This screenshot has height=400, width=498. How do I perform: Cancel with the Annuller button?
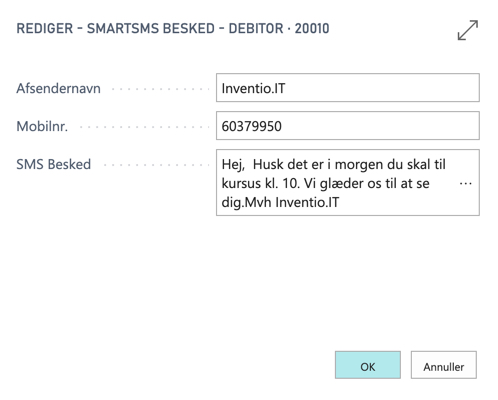click(444, 365)
